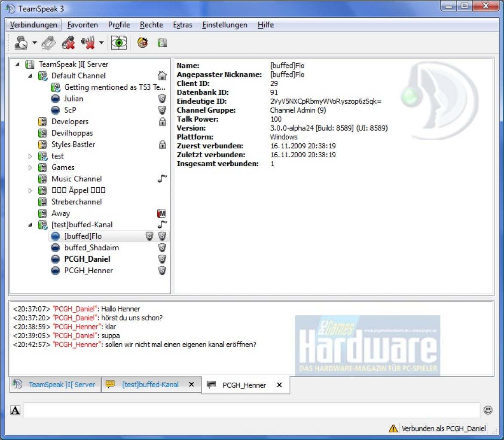The image size is (504, 440).
Task: Expand the Äppel channel
Action: [x=30, y=191]
